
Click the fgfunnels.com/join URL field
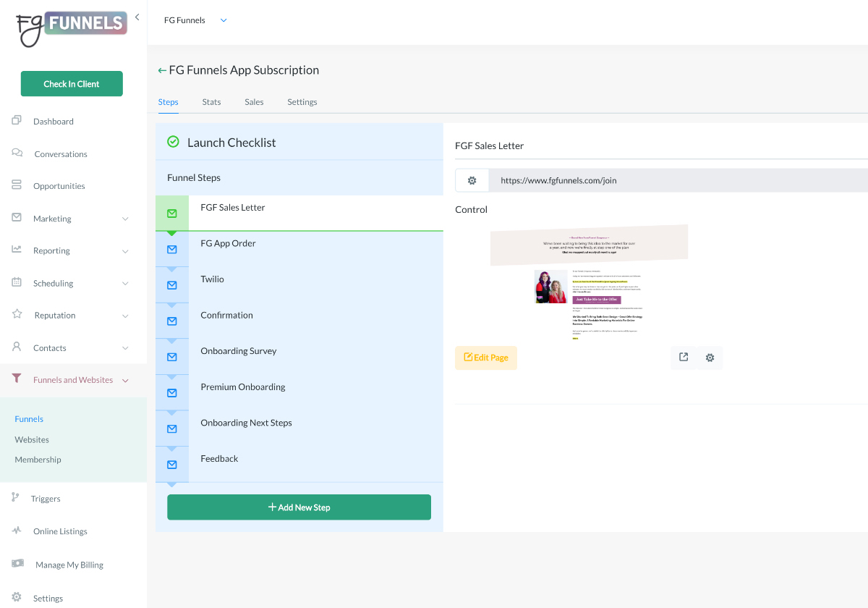678,180
